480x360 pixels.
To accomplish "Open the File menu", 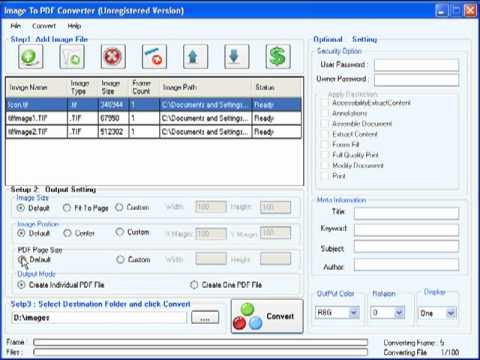I will tap(16, 26).
